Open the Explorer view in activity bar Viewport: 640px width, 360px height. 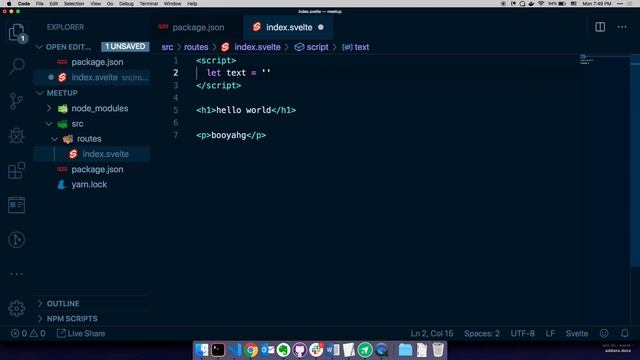16,32
